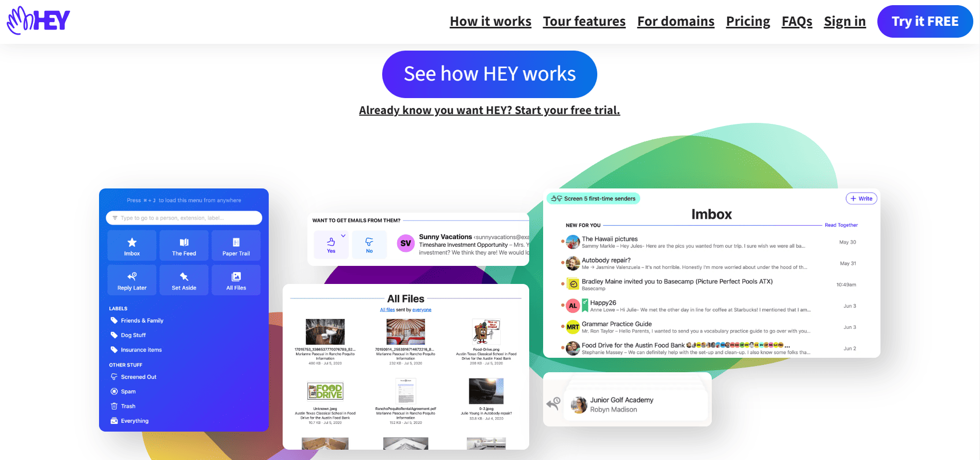
Task: Click the All files link
Action: pyautogui.click(x=387, y=310)
